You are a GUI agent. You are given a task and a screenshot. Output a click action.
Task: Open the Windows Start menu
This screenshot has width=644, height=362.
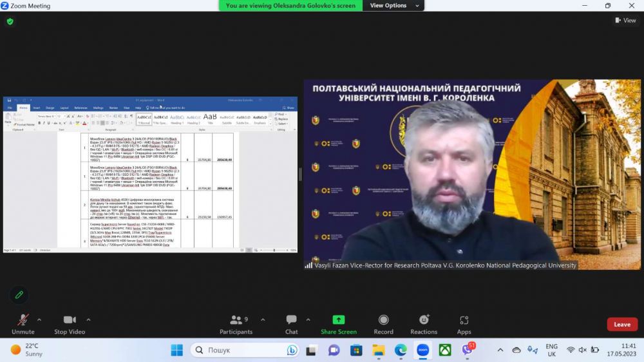[176, 350]
